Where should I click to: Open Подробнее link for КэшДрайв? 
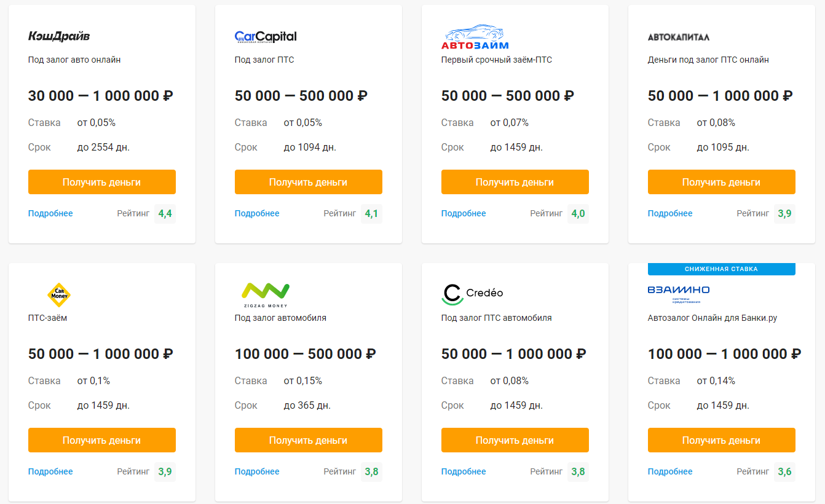[x=50, y=214]
